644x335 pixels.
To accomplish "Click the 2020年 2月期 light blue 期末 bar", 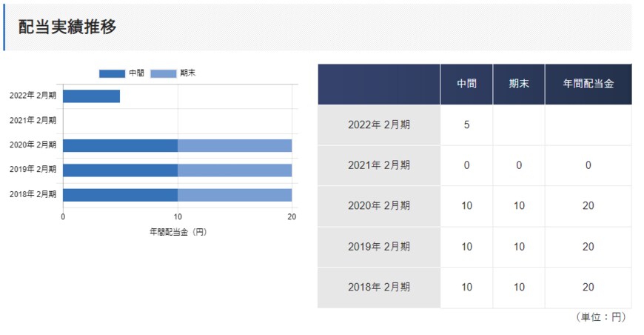I will pyautogui.click(x=235, y=145).
